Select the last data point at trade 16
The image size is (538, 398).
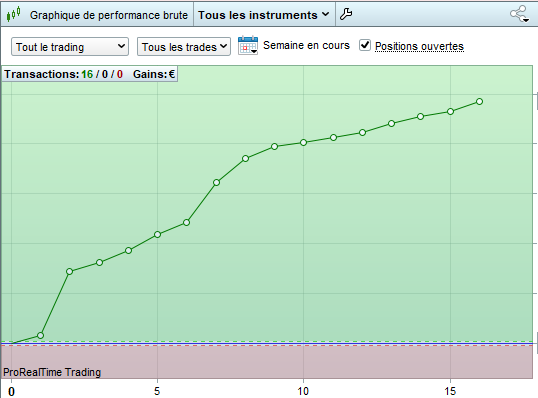[x=480, y=102]
